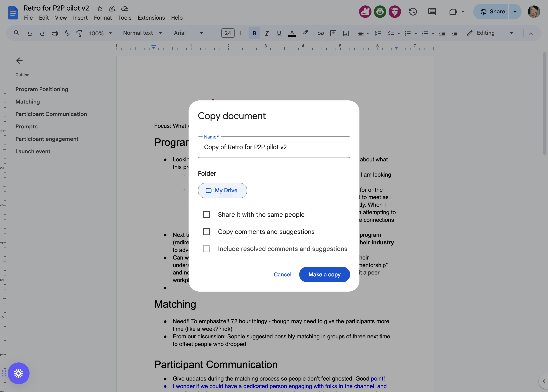Click the undo arrow in toolbar
The width and height of the screenshot is (548, 392).
pyautogui.click(x=30, y=33)
